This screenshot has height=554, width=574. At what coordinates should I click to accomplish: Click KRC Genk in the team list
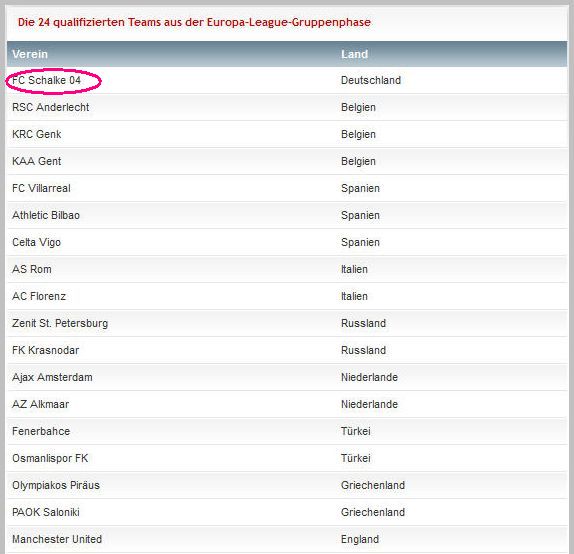37,134
